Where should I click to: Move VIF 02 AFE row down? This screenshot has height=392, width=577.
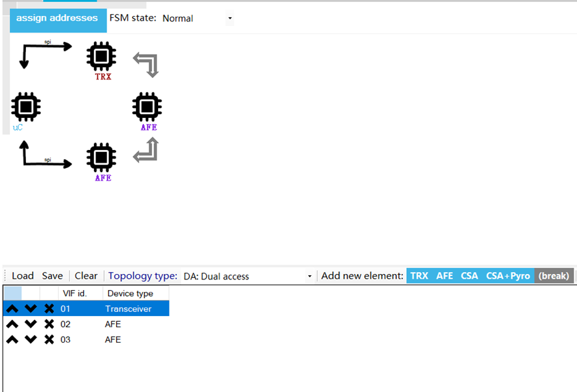coord(31,324)
